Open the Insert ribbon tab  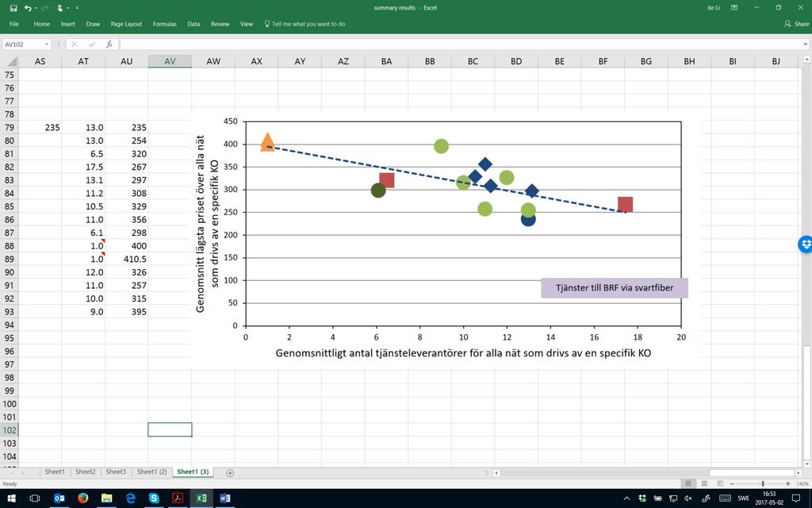(68, 24)
